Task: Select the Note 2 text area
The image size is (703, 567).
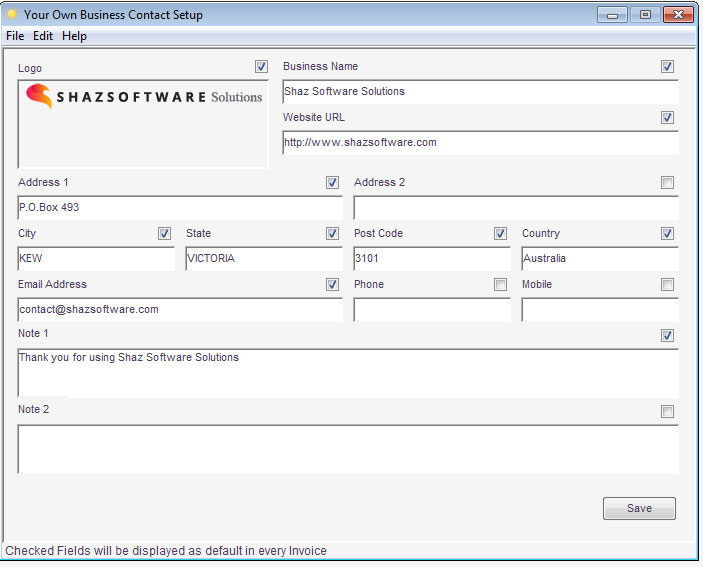Action: (x=348, y=449)
